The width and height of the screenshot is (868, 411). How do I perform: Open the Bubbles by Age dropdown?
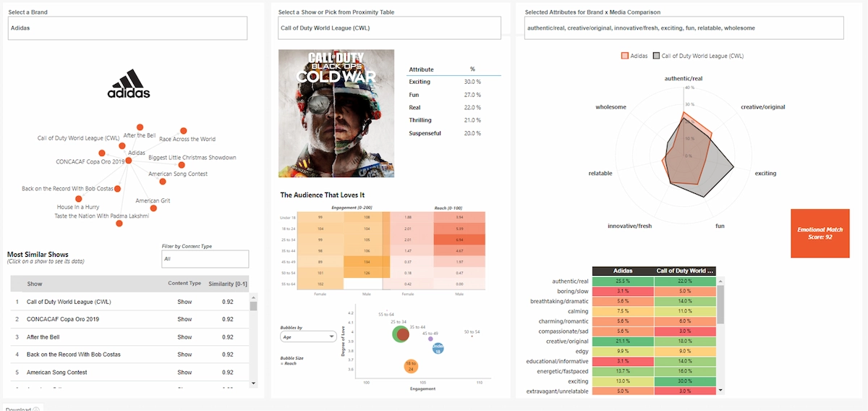[307, 336]
